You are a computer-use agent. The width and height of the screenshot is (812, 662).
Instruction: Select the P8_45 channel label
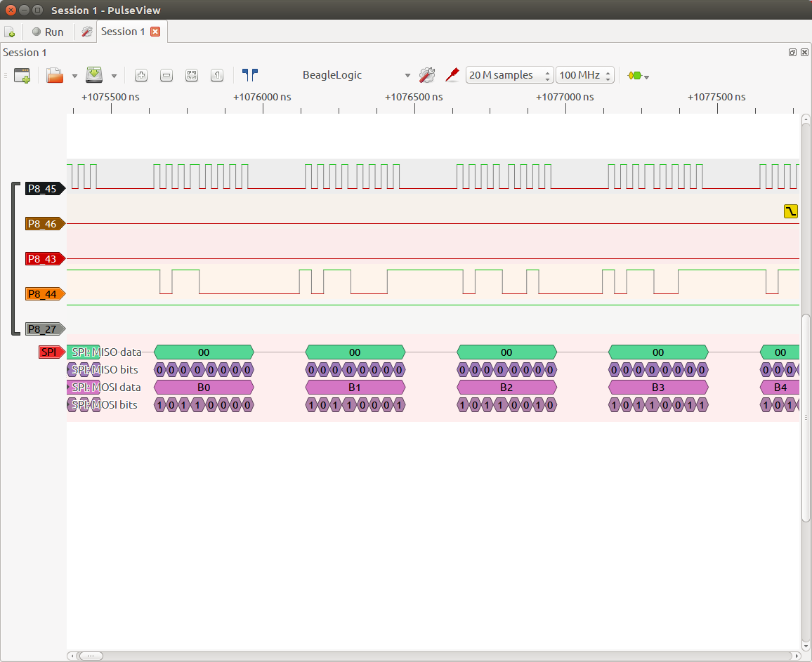(44, 188)
